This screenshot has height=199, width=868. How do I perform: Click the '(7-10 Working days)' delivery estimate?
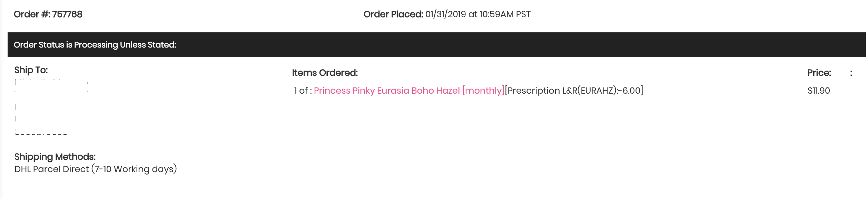pyautogui.click(x=134, y=169)
